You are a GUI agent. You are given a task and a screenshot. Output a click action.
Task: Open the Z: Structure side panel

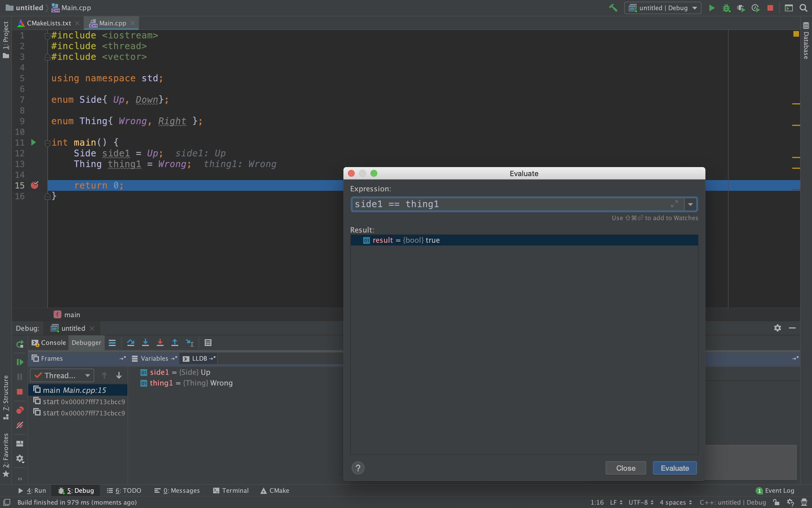point(6,397)
